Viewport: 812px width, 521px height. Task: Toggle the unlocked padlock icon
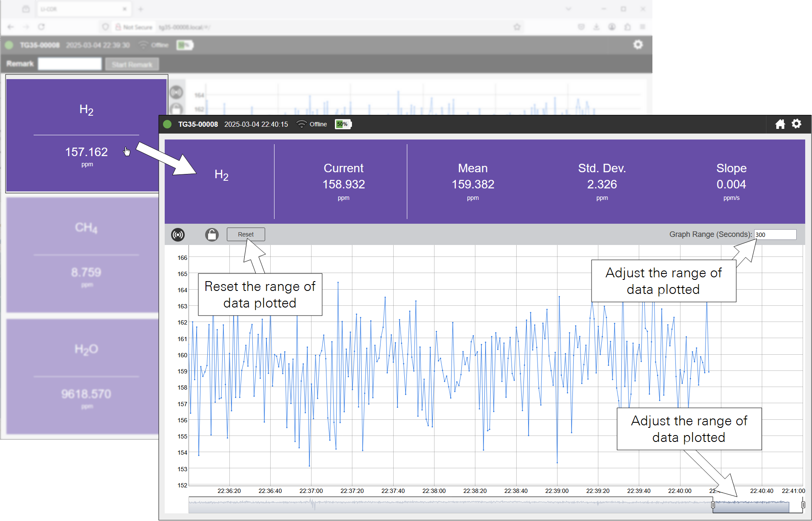click(212, 234)
